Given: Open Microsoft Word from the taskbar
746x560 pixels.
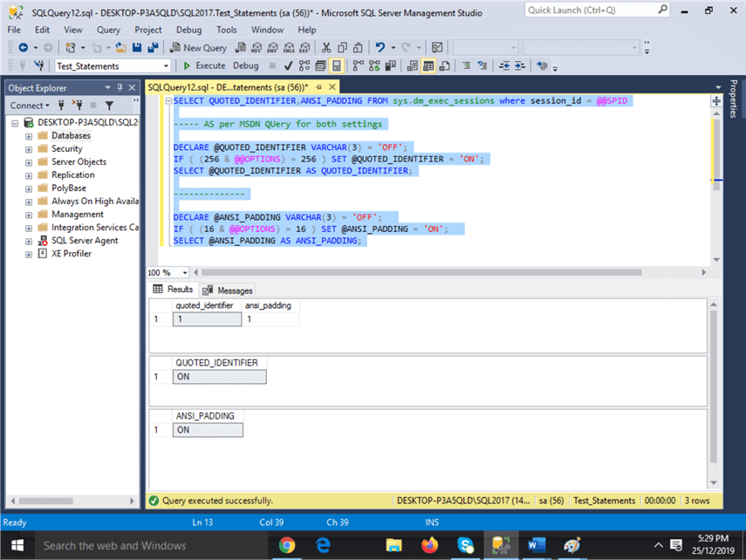Looking at the screenshot, I should pyautogui.click(x=537, y=545).
